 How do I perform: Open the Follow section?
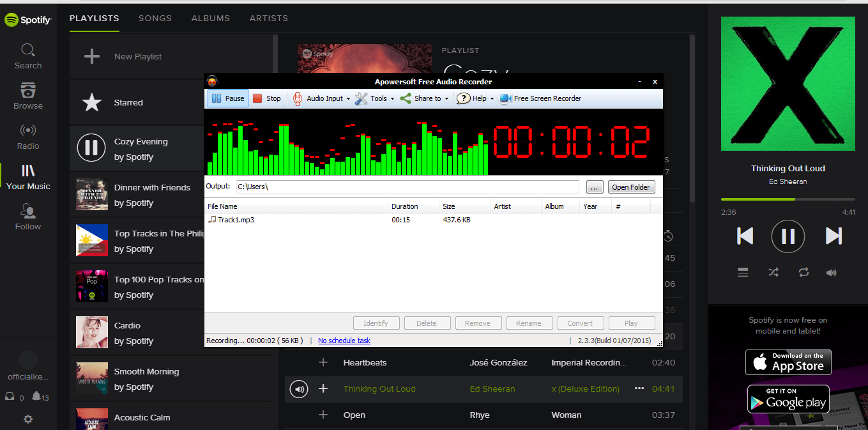[28, 217]
